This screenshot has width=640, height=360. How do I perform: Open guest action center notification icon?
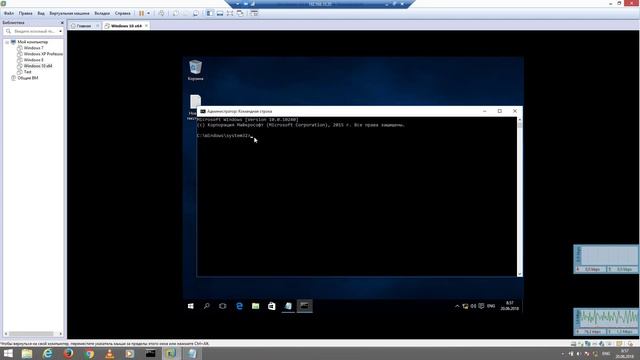click(481, 306)
